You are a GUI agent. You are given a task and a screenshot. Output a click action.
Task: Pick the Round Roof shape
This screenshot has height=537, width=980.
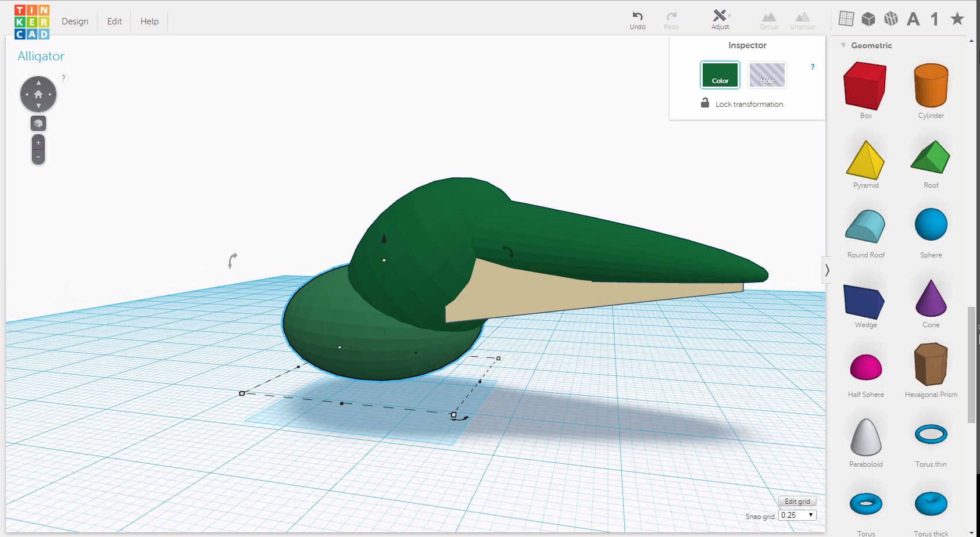click(865, 226)
